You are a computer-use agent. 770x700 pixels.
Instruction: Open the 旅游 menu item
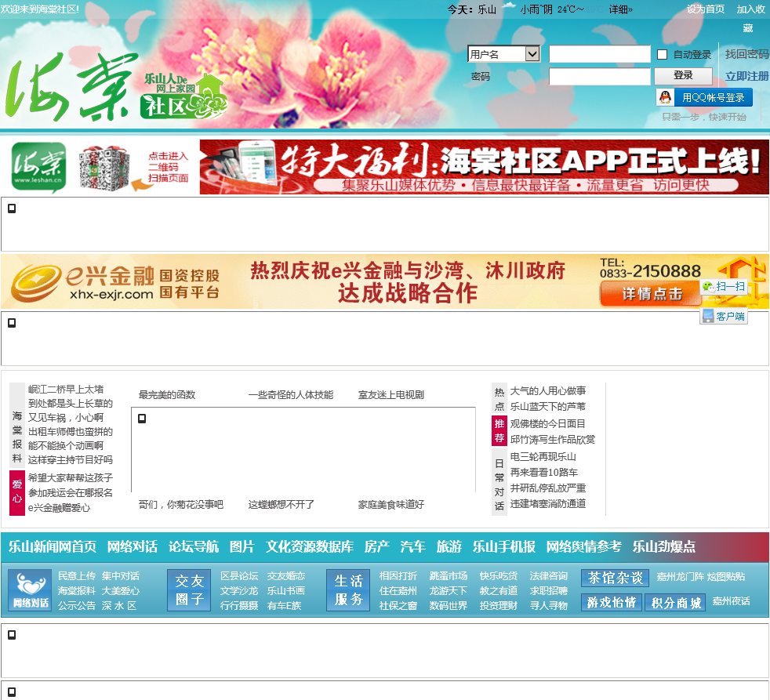click(x=449, y=547)
